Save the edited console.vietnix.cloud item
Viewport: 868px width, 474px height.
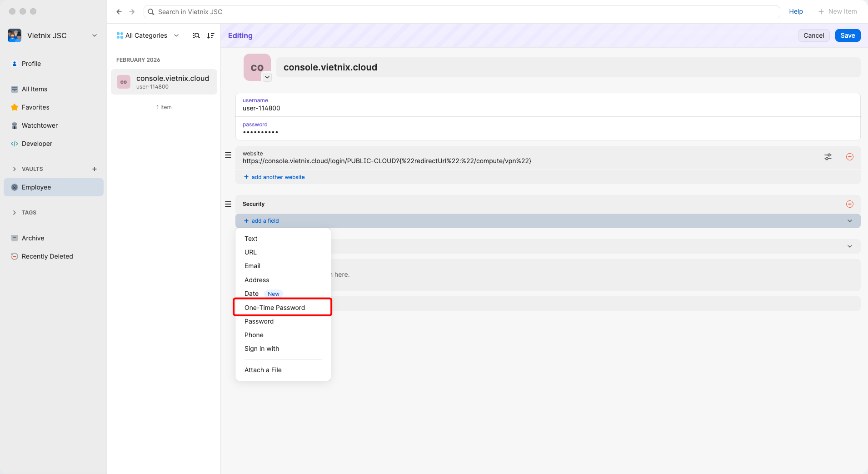coord(847,35)
